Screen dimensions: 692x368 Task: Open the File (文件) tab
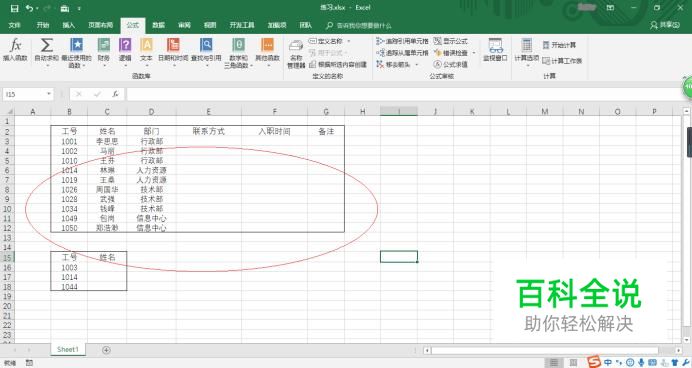pyautogui.click(x=15, y=25)
